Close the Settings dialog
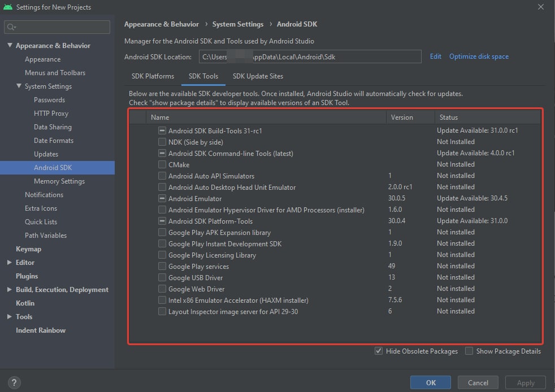This screenshot has width=555, height=392. tap(540, 7)
